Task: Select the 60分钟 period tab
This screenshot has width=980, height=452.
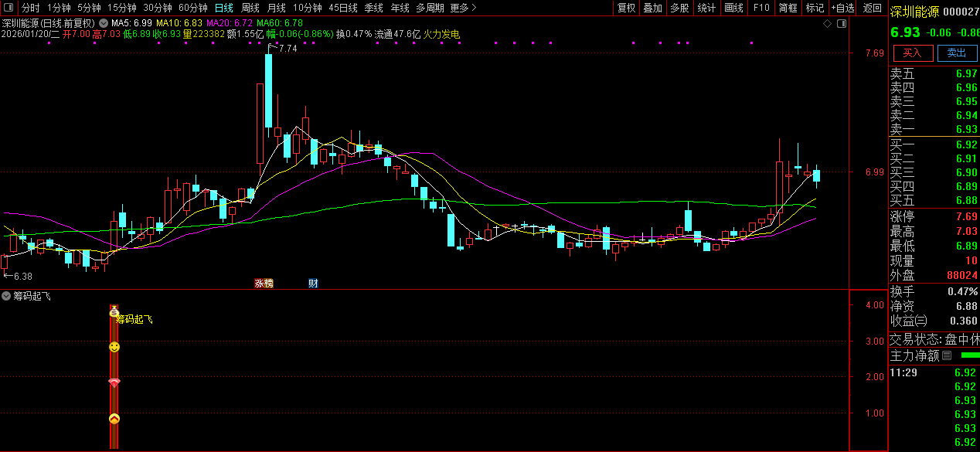Action: [193, 8]
